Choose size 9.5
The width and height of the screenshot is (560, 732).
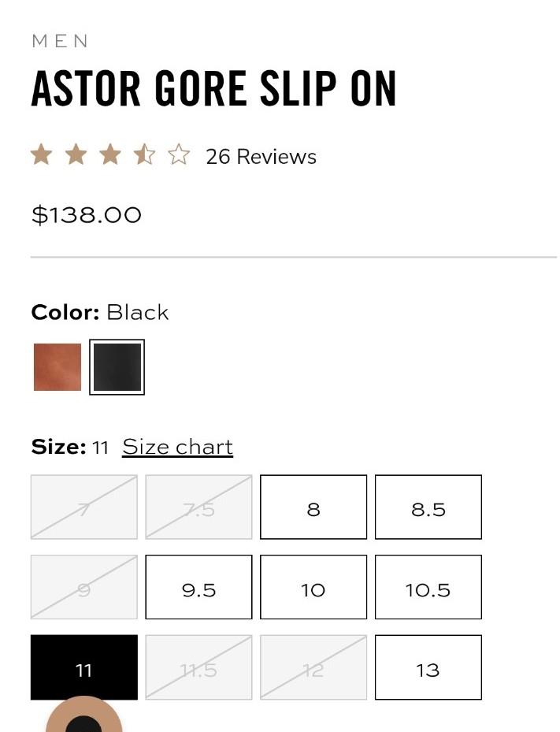[x=198, y=587]
